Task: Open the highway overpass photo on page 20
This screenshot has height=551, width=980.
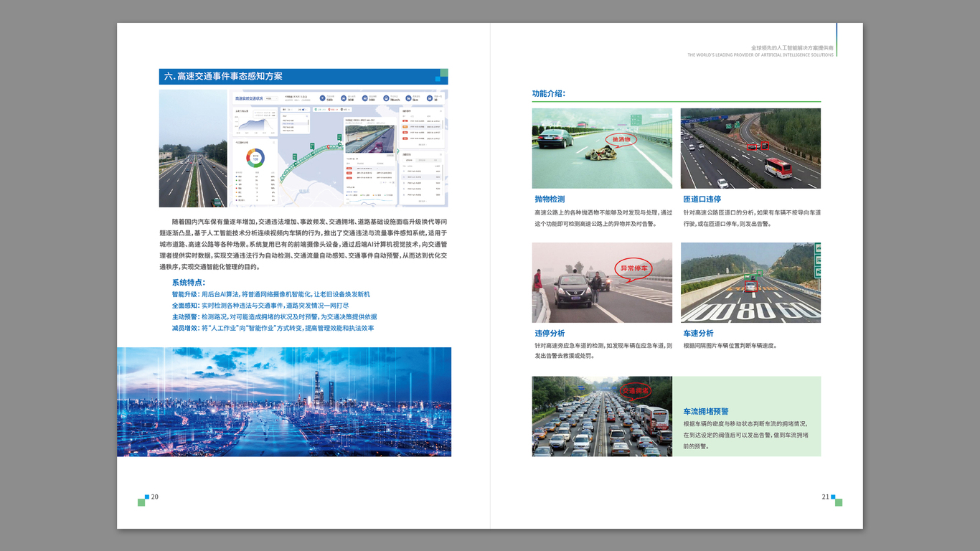Action: coord(193,149)
